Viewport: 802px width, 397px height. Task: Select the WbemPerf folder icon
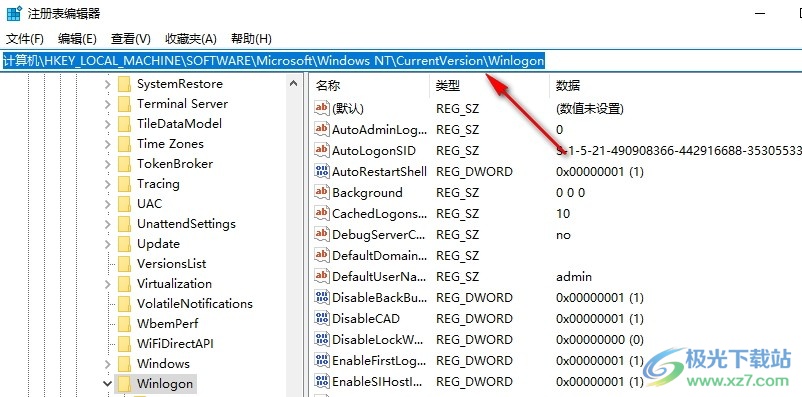coord(124,324)
